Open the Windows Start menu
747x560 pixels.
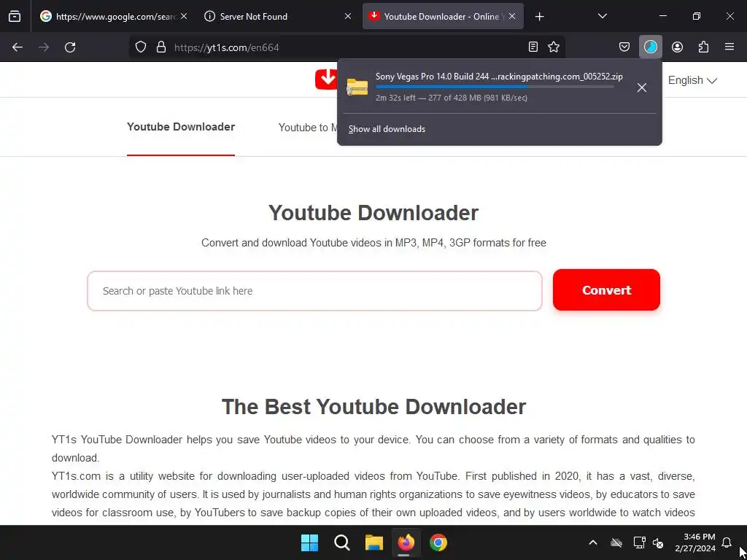[x=309, y=542]
